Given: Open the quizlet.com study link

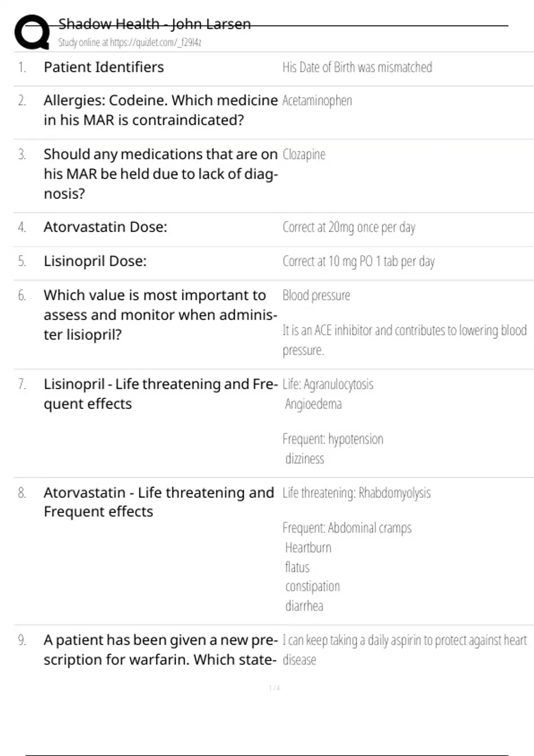Looking at the screenshot, I should tap(129, 43).
